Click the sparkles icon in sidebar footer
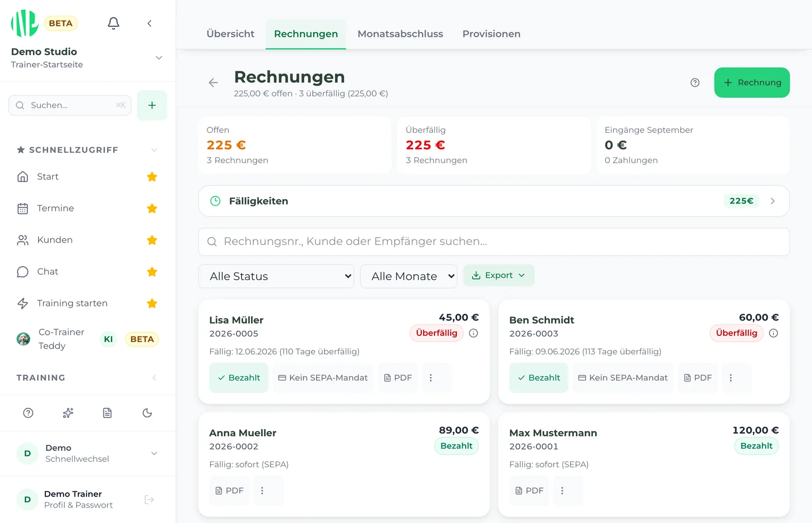 pyautogui.click(x=68, y=413)
